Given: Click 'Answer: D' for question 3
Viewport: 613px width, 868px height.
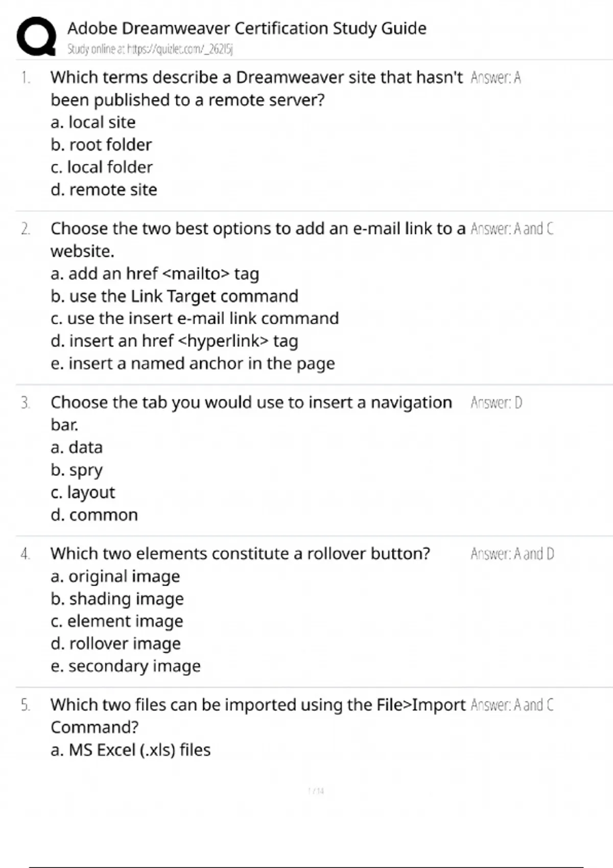Looking at the screenshot, I should [496, 403].
